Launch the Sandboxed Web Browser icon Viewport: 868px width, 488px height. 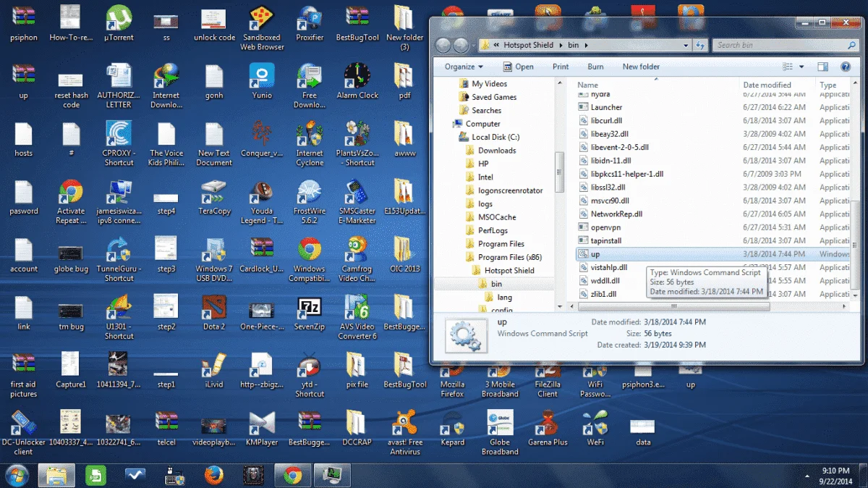(x=261, y=27)
